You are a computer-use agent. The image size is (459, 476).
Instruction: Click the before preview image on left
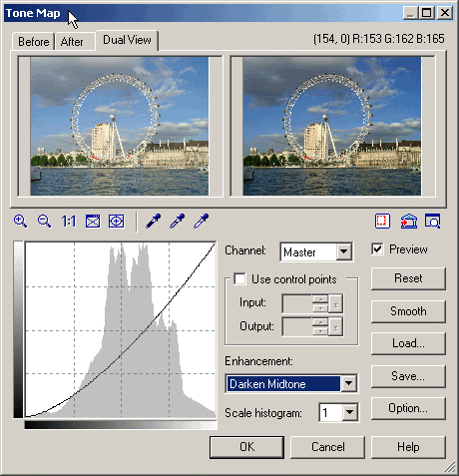(x=120, y=126)
